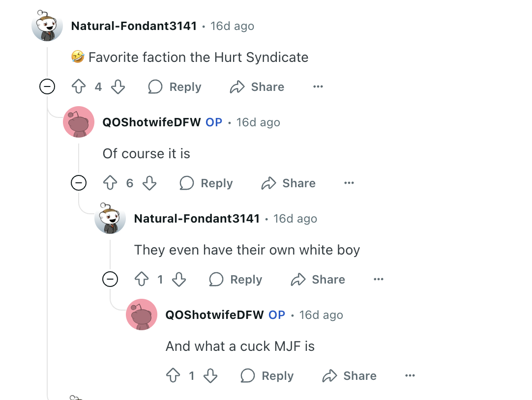The width and height of the screenshot is (532, 400).
Task: Collapse the top Natural-Fondant3141 comment thread
Action: click(x=47, y=86)
